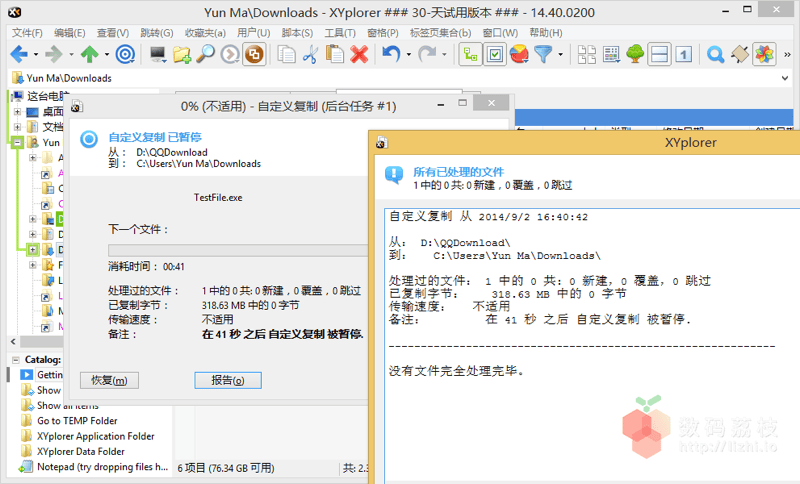The height and width of the screenshot is (484, 800).
Task: Click the brown Copy Path icon
Action: tap(255, 54)
